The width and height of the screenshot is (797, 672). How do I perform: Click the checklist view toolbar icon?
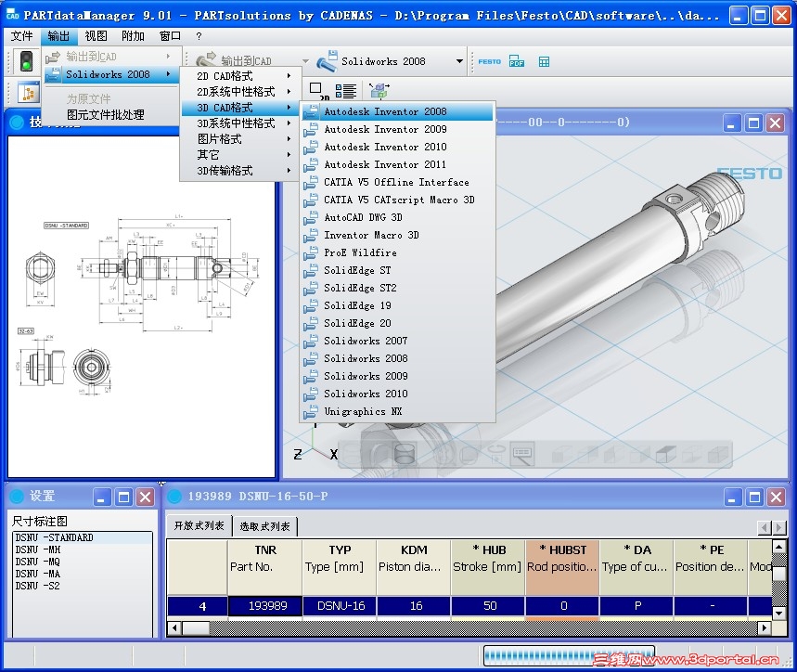(x=346, y=90)
